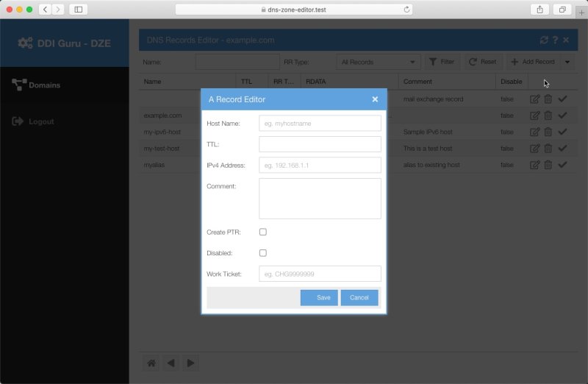Delete the myalias record with trash icon
Image resolution: width=588 pixels, height=384 pixels.
tap(548, 166)
